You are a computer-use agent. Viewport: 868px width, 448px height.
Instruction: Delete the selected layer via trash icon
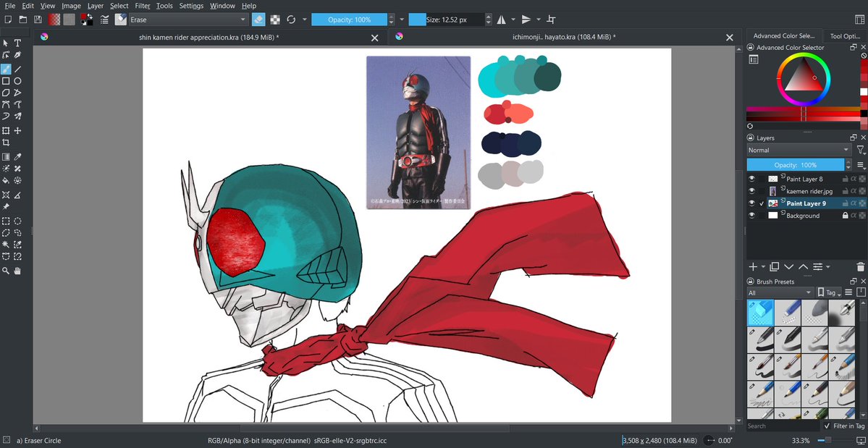point(861,266)
